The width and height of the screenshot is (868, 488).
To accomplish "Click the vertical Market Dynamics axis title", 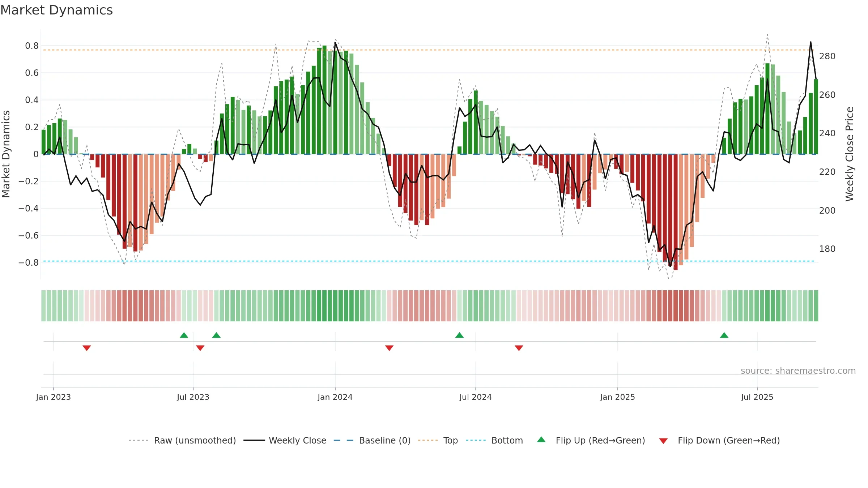I will (6, 154).
